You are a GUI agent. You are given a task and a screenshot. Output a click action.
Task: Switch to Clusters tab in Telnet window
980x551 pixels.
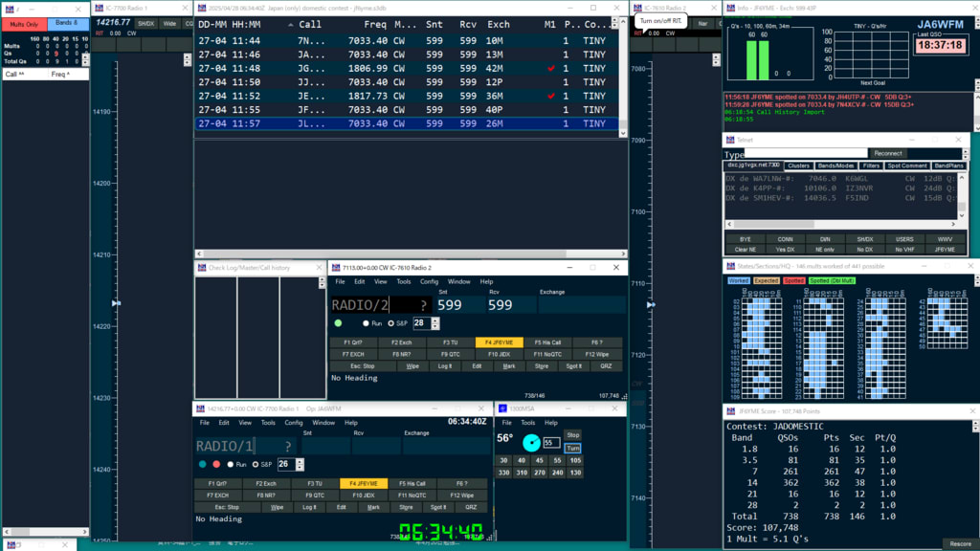[x=798, y=165]
